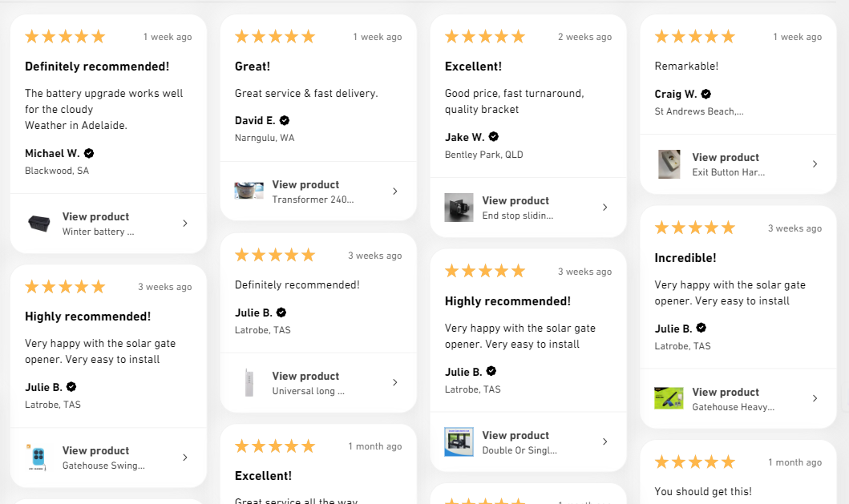Click the arrow beside Exit Button product
The width and height of the screenshot is (849, 504).
(815, 164)
